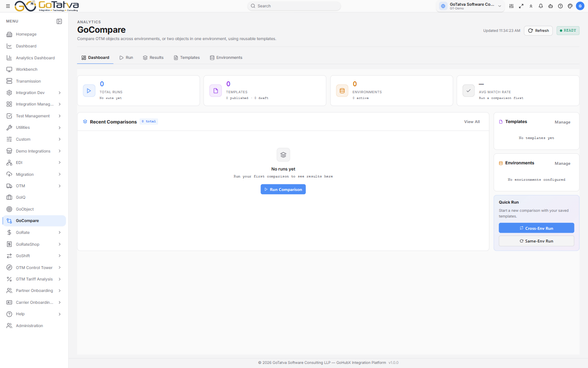Screen dimensions: 588x368
Task: Switch to the Results tab
Action: click(153, 58)
